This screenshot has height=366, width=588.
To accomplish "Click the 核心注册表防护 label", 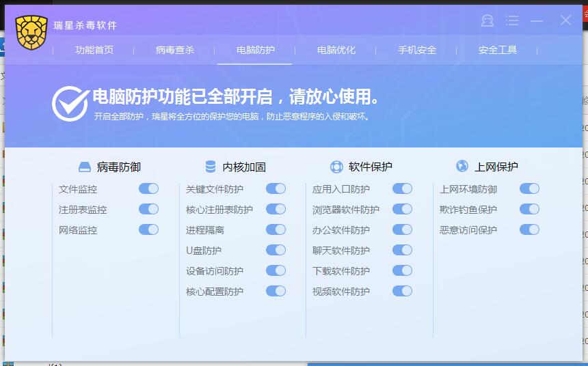I will tap(219, 210).
